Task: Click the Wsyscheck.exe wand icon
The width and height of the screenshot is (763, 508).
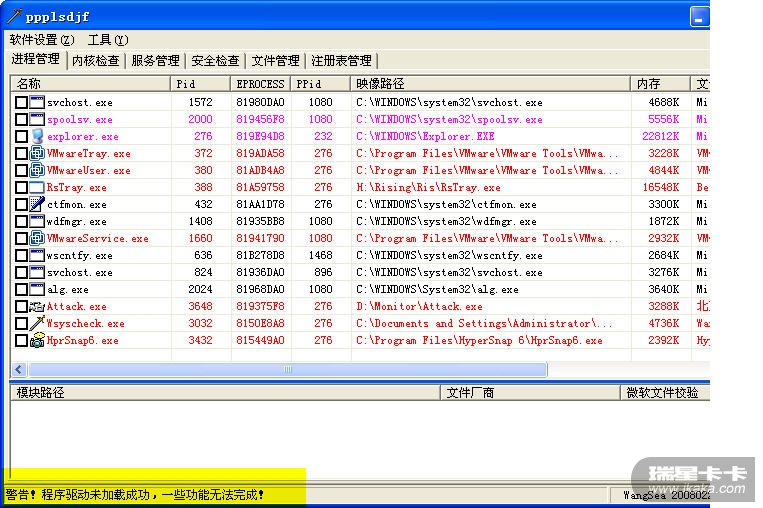Action: [37, 323]
